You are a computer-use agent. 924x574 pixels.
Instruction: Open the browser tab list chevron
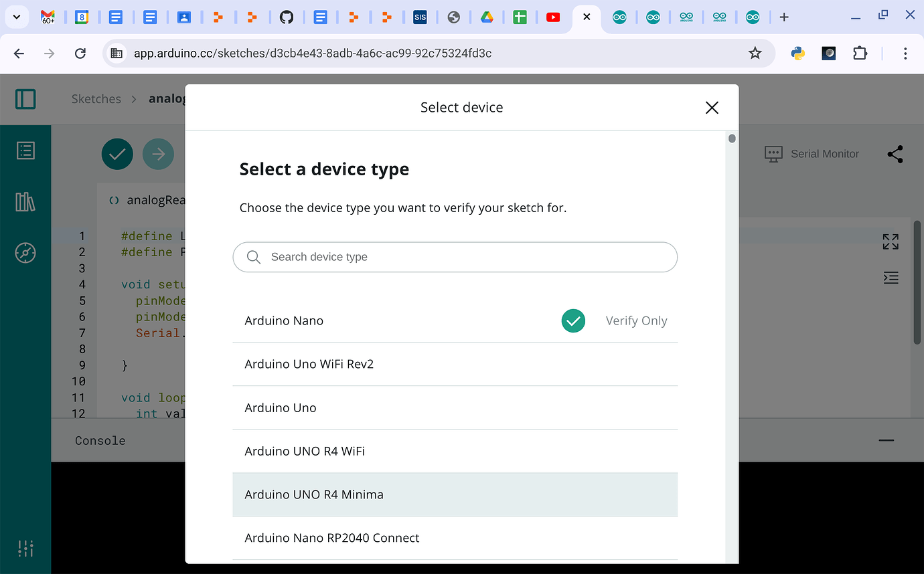pyautogui.click(x=17, y=17)
